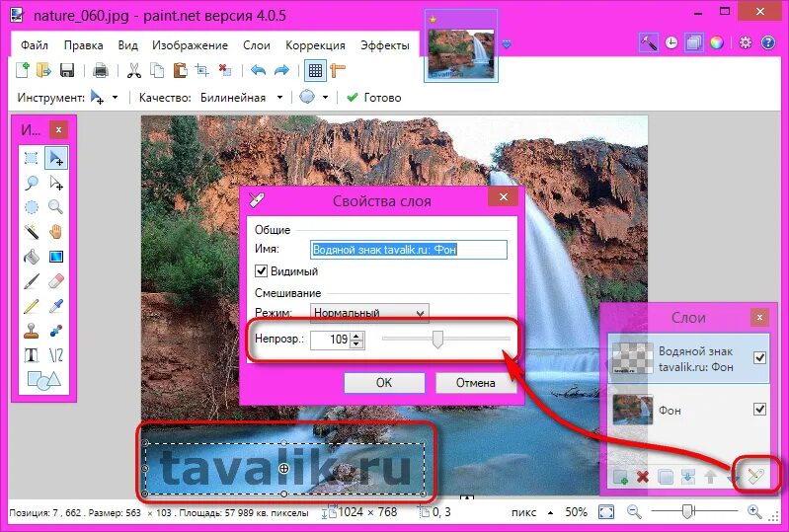
Task: Paste from clipboard using the Paste icon
Action: pyautogui.click(x=180, y=70)
